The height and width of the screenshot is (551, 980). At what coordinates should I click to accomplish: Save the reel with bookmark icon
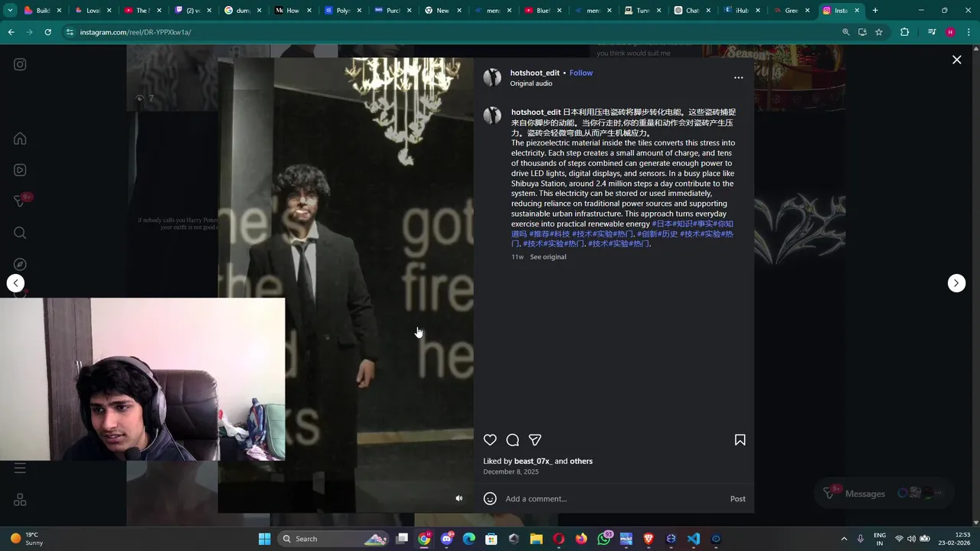coord(740,440)
